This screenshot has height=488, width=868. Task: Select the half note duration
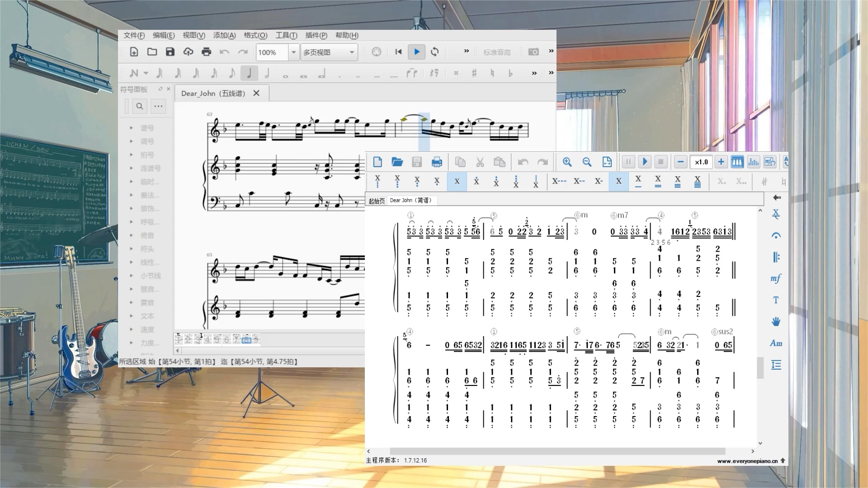(267, 73)
